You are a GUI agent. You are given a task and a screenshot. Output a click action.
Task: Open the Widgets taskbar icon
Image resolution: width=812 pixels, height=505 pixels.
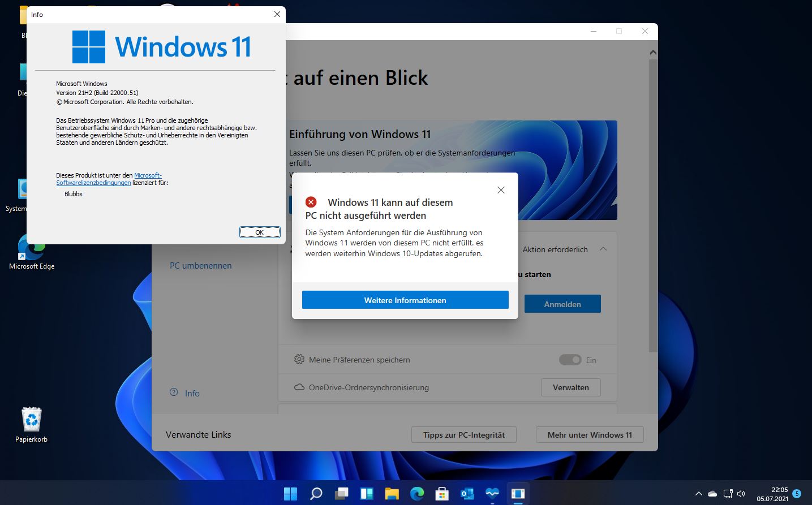click(366, 493)
